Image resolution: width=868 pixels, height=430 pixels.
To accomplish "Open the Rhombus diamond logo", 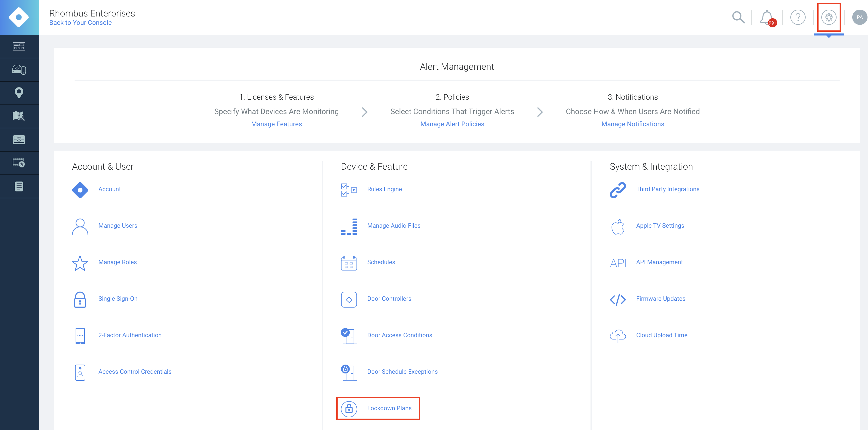I will [x=19, y=17].
